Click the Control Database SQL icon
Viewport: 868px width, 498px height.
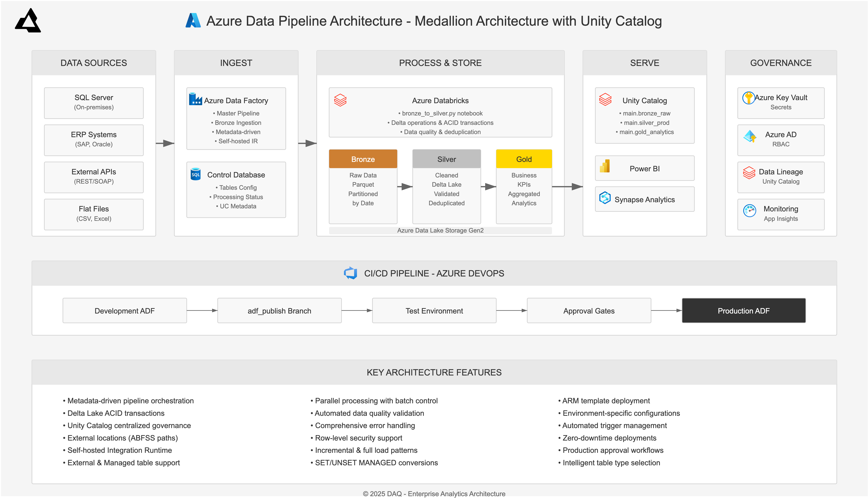[195, 174]
